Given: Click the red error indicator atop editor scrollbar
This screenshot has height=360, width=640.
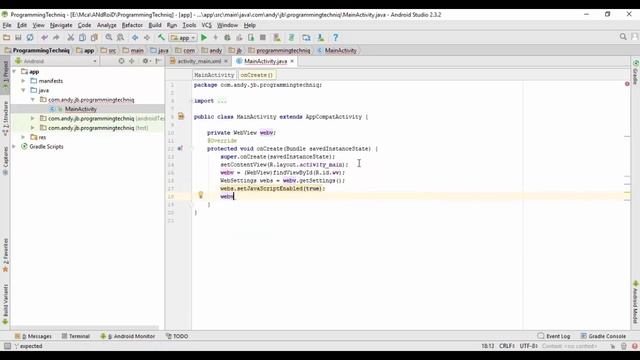Looking at the screenshot, I should (627, 84).
